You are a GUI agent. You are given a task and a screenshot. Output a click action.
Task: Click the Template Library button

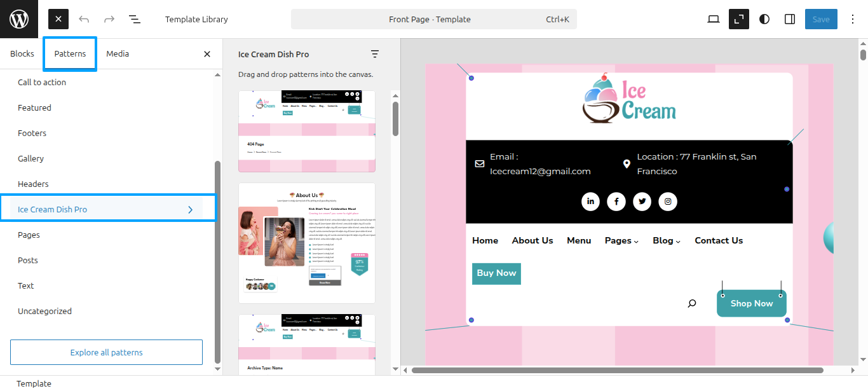point(196,19)
